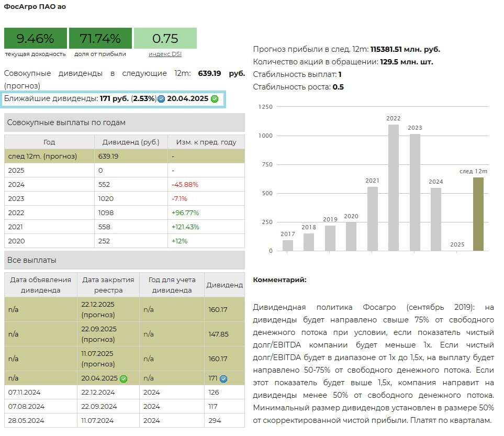The width and height of the screenshot is (504, 436).
Task: Click green checkmark in the registry table row
Action: (x=124, y=378)
